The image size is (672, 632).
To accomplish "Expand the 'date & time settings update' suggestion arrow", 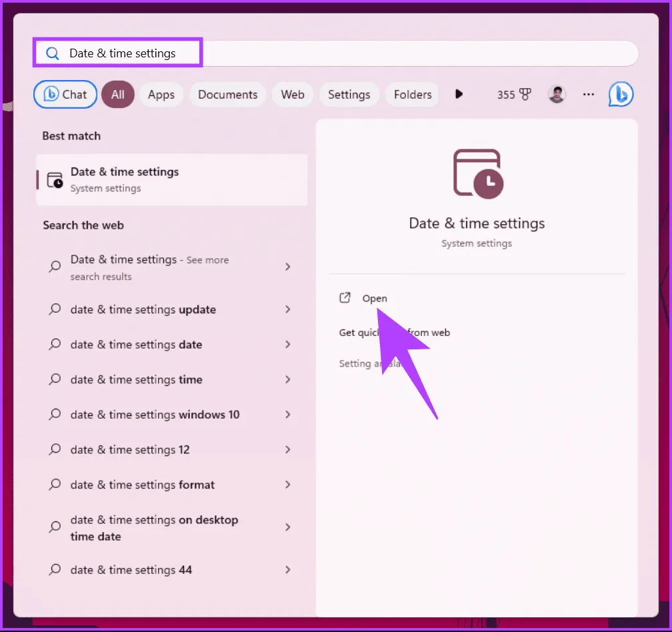I will coord(288,309).
